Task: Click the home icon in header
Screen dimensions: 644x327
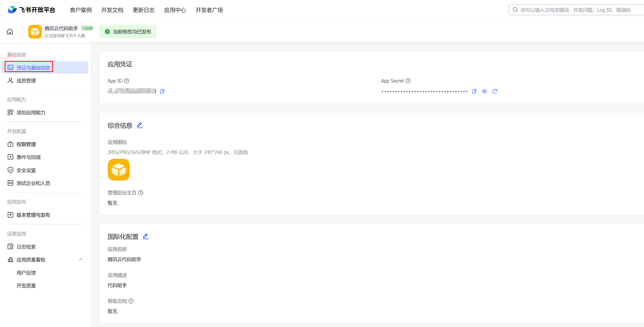Action: 10,32
